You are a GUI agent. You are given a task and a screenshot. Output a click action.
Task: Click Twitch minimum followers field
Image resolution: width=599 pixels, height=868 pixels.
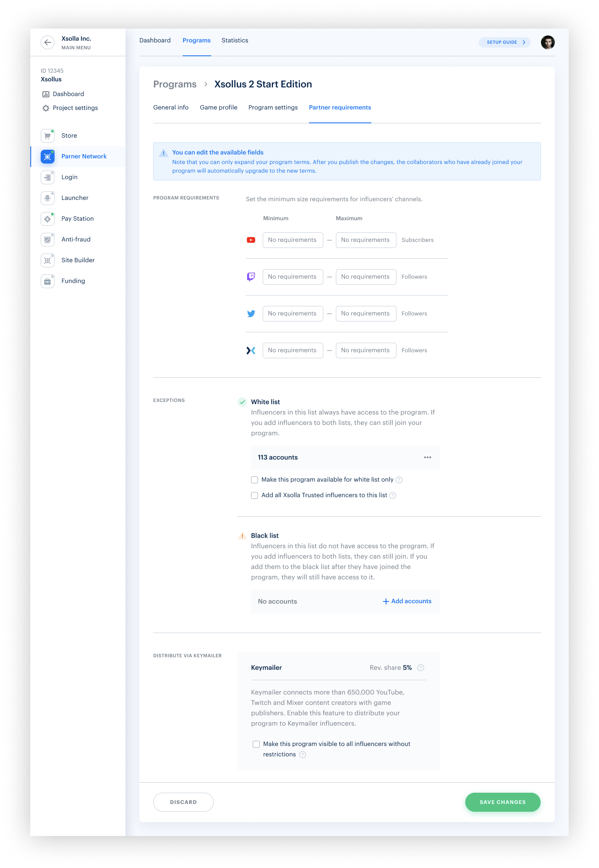293,277
